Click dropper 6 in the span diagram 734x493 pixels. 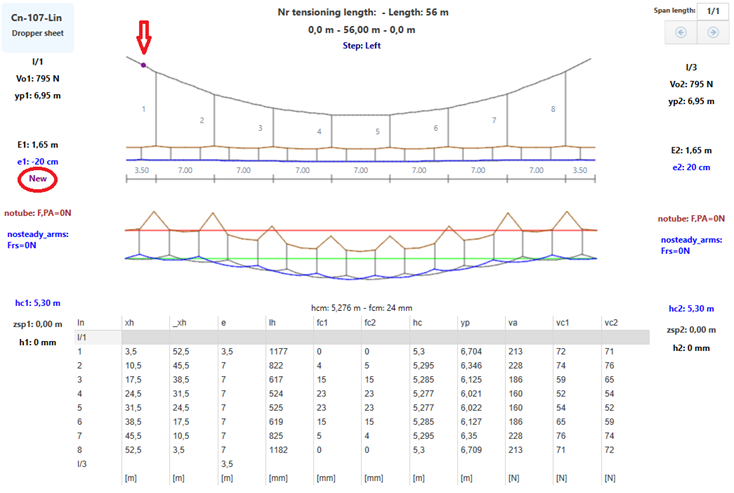(435, 128)
